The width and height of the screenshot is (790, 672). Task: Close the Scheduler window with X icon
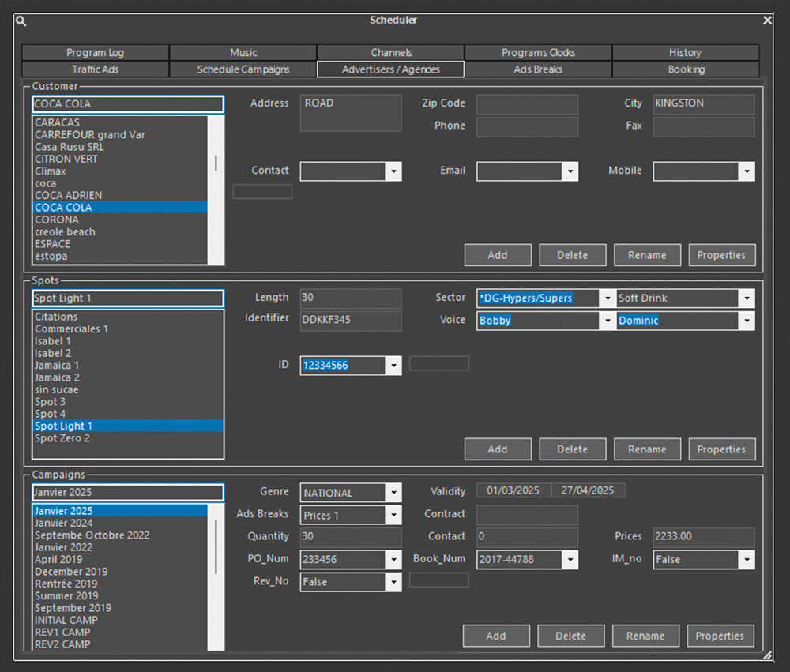tap(767, 21)
